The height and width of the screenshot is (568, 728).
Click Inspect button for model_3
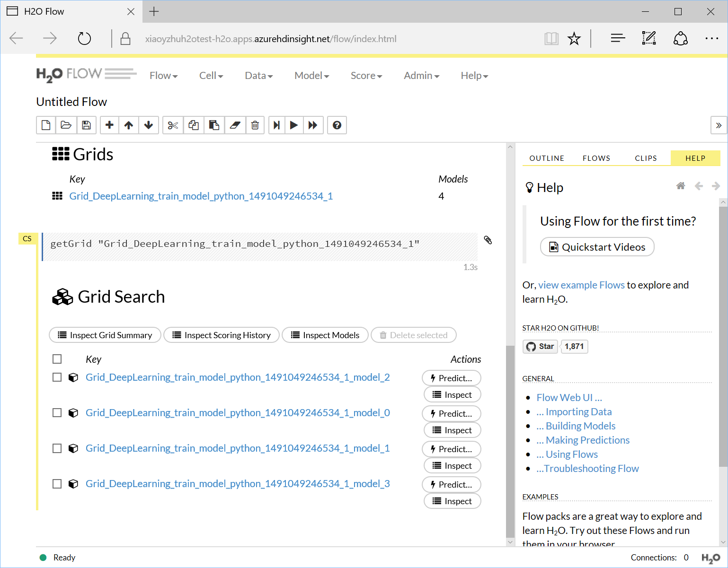tap(453, 501)
